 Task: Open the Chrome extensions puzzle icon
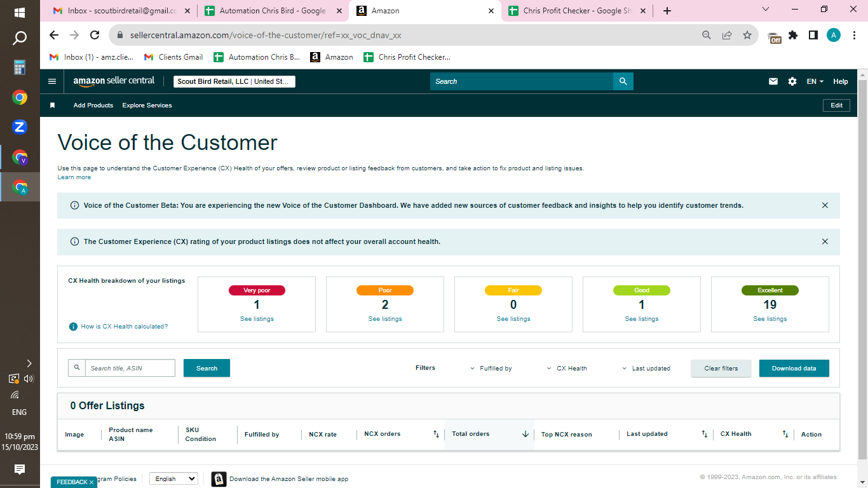(x=793, y=35)
